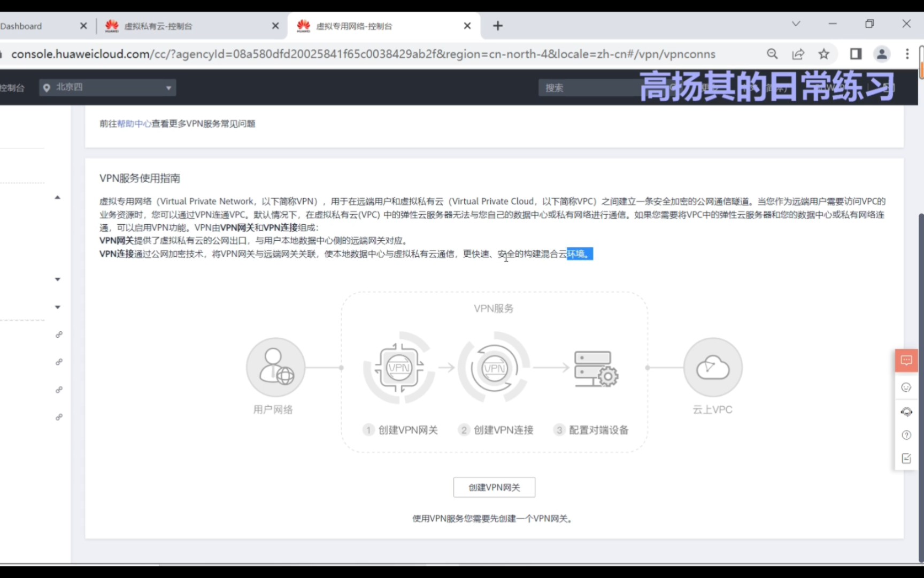Open the browser side panel icon
This screenshot has height=578, width=924.
pyautogui.click(x=856, y=54)
